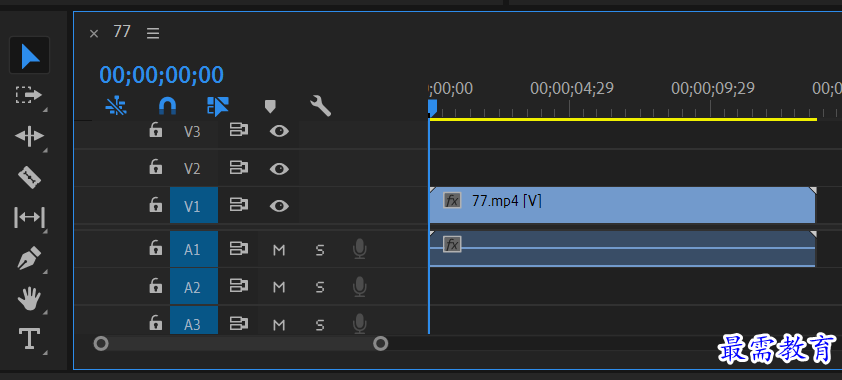Select the Slip tool

click(x=29, y=217)
